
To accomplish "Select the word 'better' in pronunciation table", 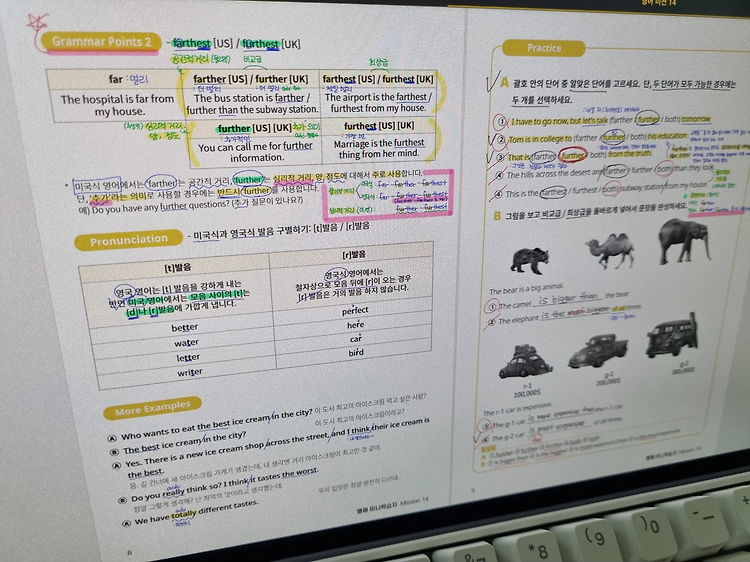I will coord(185,328).
